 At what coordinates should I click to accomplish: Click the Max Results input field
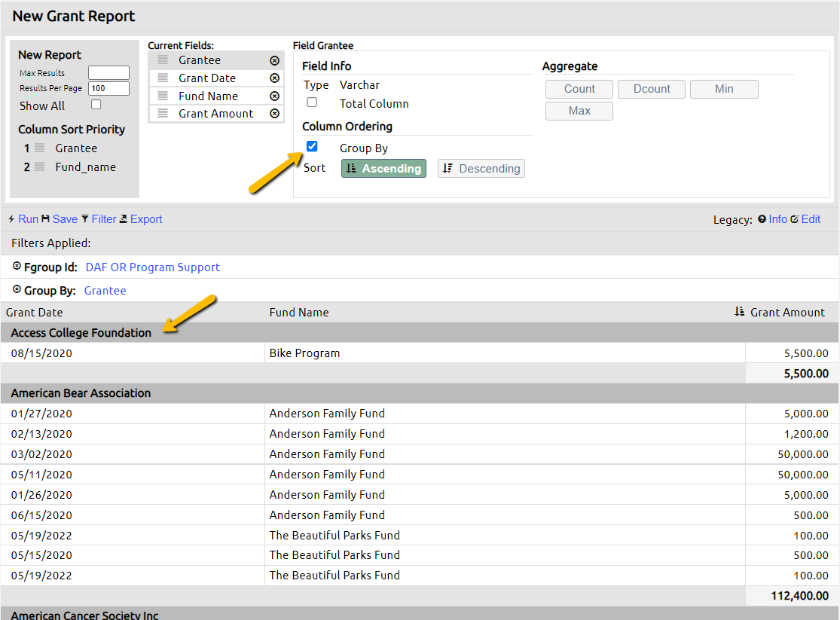[x=108, y=73]
